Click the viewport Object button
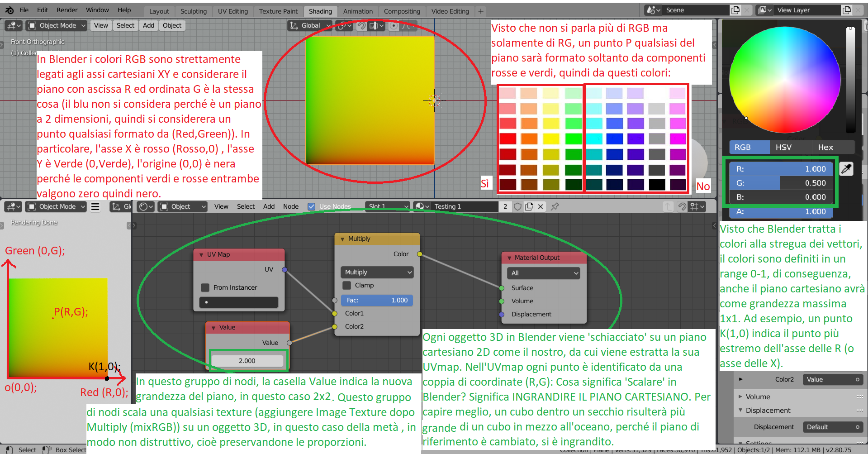The image size is (868, 454). click(172, 26)
